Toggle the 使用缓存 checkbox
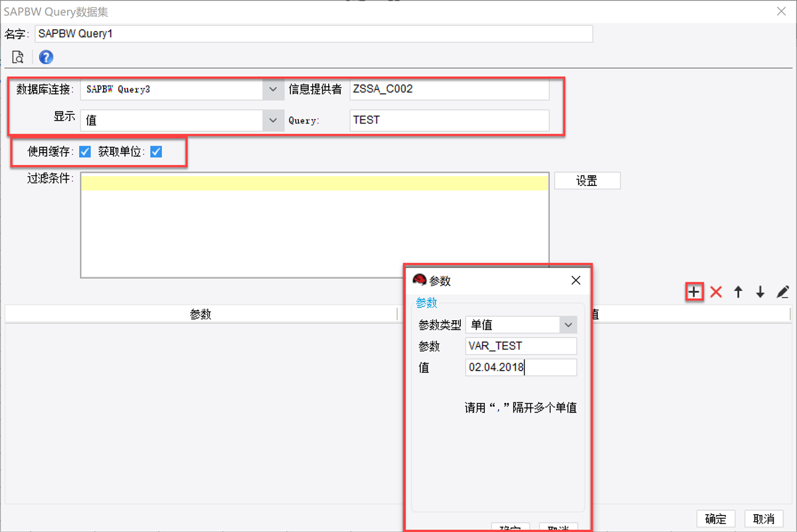 85,152
